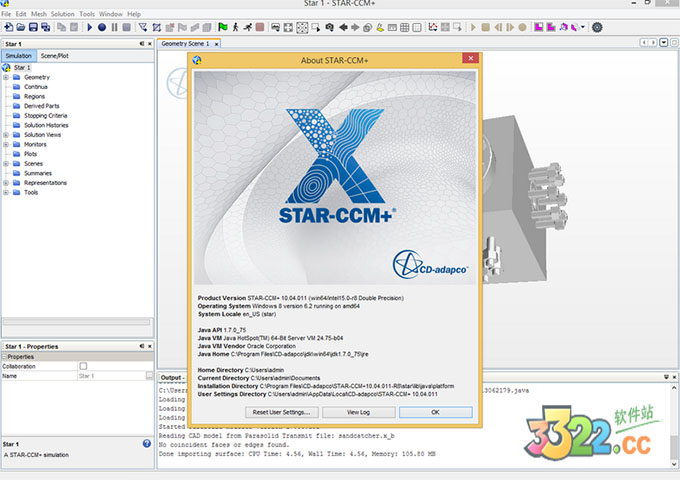Expand the Representations tree node

click(6, 182)
